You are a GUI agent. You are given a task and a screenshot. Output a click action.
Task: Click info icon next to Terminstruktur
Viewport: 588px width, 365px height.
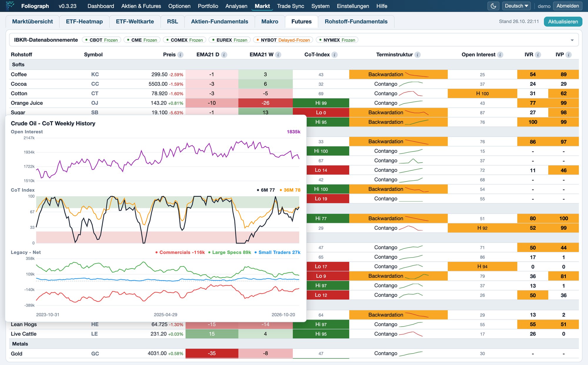coord(418,55)
